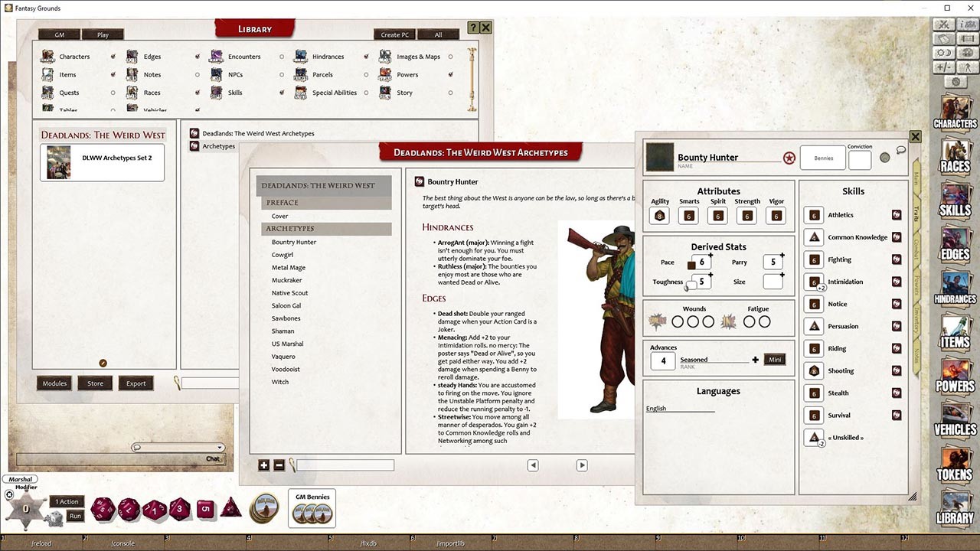Toggle the Powers module visibility radio

pyautogui.click(x=451, y=74)
